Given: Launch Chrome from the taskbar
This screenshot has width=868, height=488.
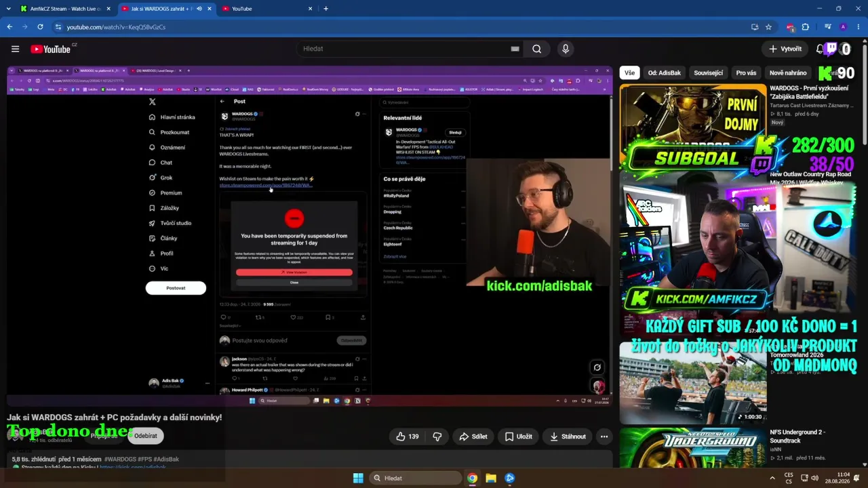Looking at the screenshot, I should pos(472,478).
